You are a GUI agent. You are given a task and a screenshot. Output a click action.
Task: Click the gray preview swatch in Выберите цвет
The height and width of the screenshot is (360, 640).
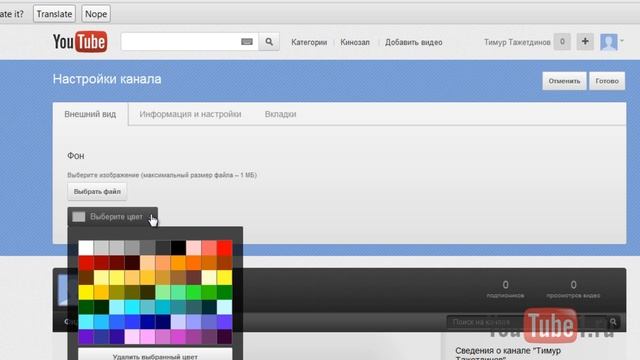point(79,217)
